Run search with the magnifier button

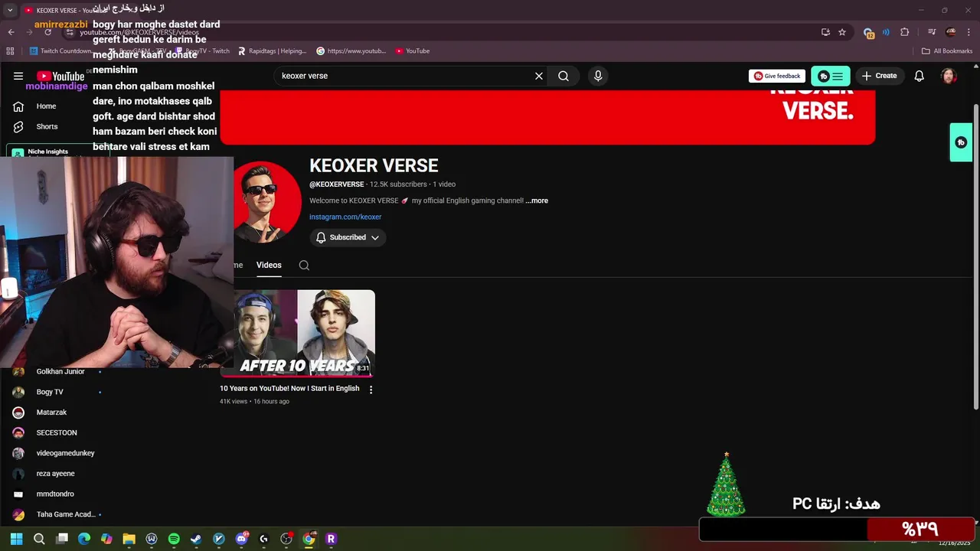(563, 76)
